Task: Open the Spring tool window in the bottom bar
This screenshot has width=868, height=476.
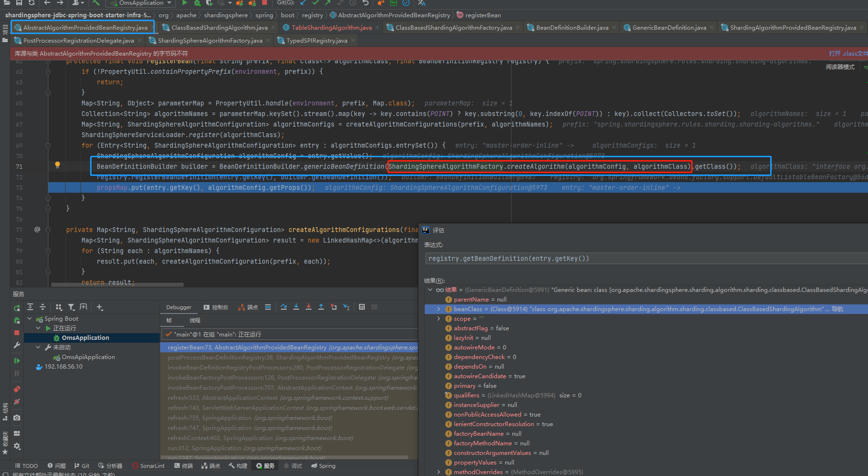Action: click(x=323, y=465)
